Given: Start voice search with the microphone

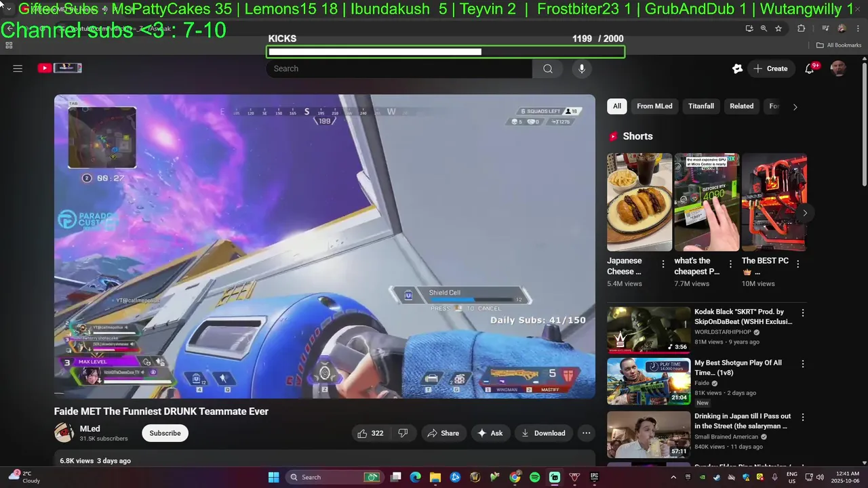Looking at the screenshot, I should point(581,68).
